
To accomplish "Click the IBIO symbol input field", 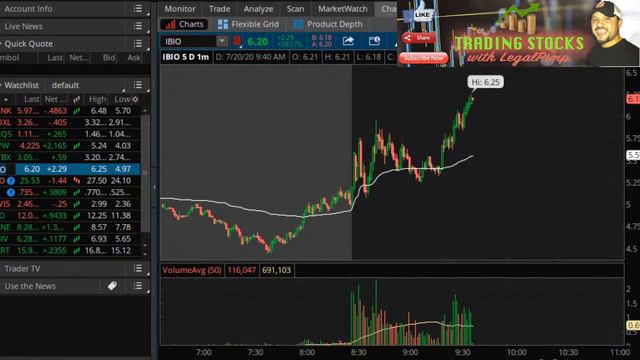I will coord(189,41).
